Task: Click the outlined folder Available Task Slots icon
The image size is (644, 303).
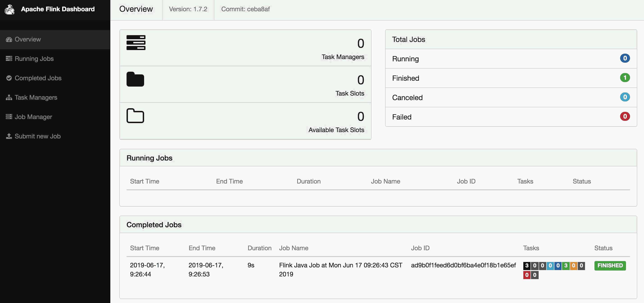Action: click(135, 116)
